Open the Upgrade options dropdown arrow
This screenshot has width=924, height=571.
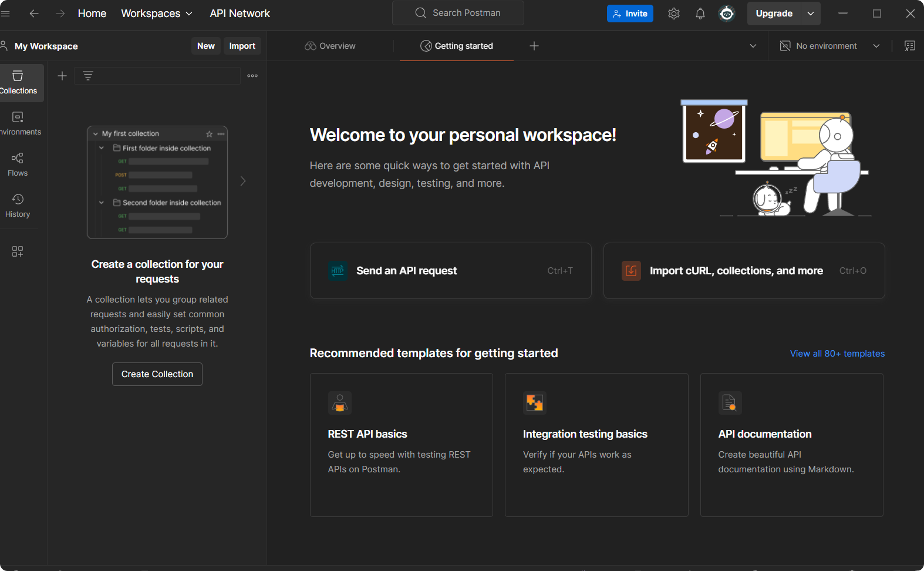pos(811,14)
